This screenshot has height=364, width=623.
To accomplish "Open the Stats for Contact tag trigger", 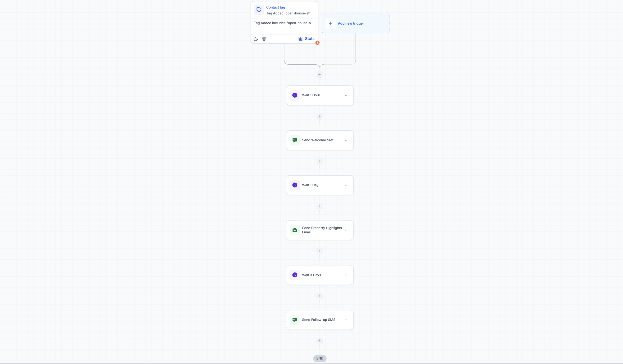I will pos(306,39).
